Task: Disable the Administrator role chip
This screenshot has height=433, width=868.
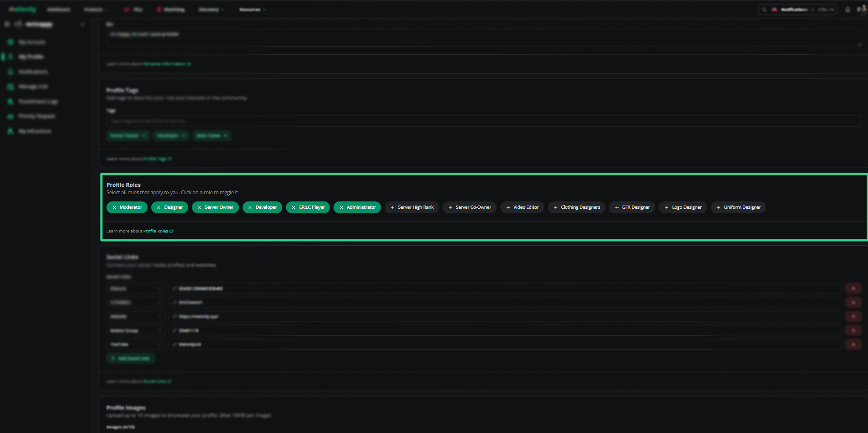Action: 357,207
